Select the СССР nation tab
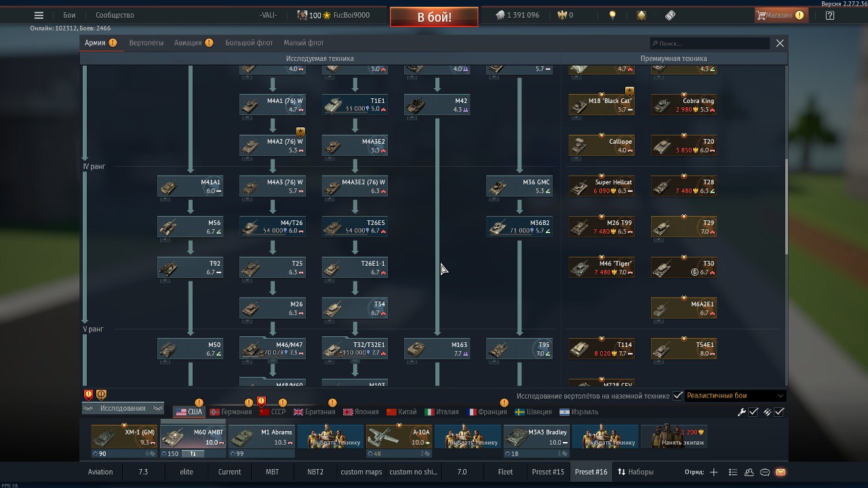Viewport: 868px width, 488px height. click(273, 412)
